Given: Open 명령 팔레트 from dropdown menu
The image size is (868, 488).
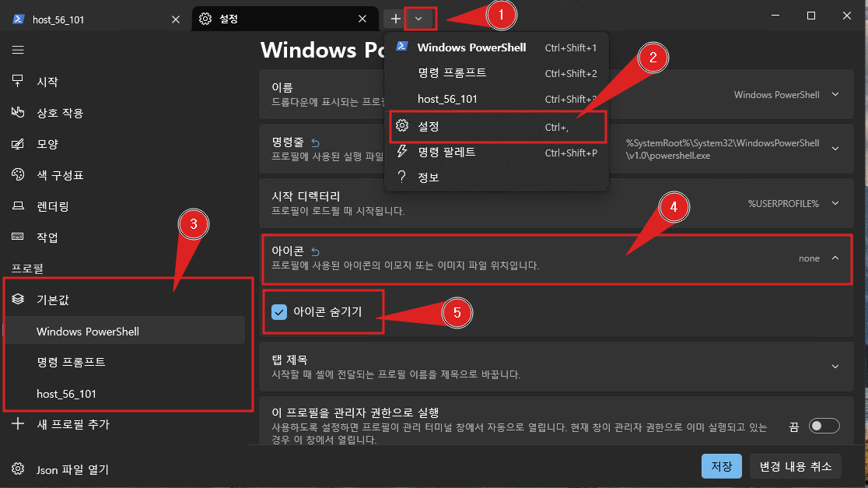Looking at the screenshot, I should pos(496,152).
